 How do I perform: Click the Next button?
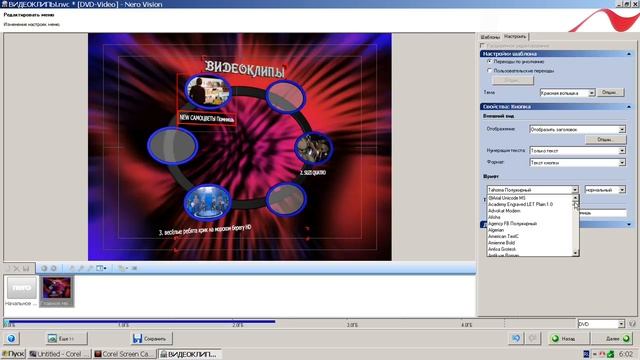[612, 338]
